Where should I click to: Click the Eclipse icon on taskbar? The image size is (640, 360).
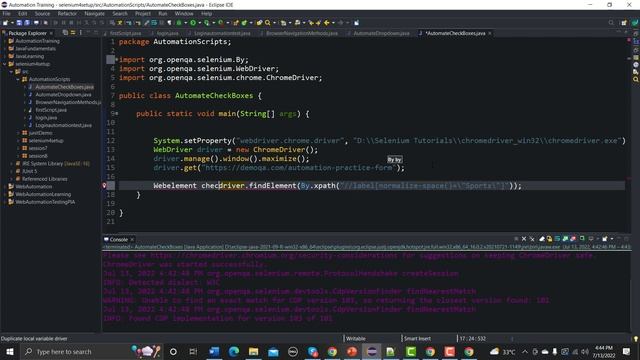(371, 351)
